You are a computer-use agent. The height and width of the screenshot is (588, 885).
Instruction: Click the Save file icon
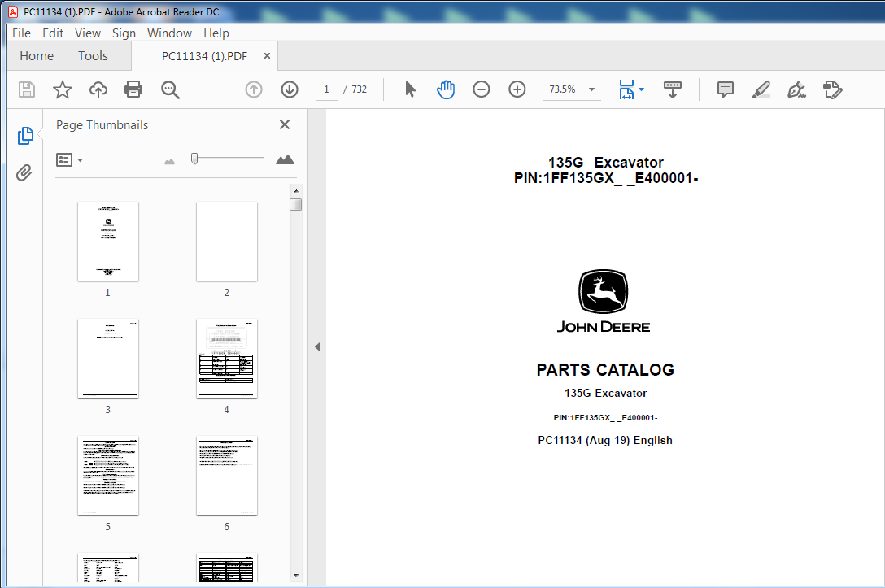27,89
